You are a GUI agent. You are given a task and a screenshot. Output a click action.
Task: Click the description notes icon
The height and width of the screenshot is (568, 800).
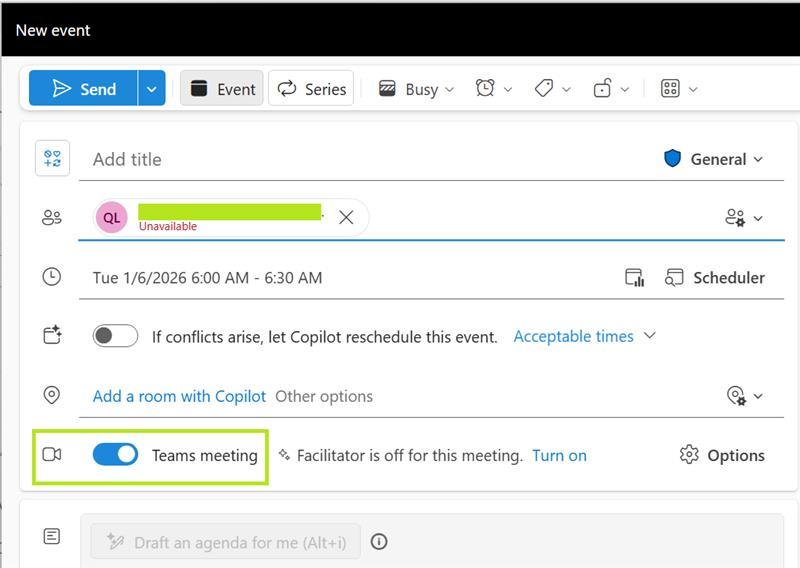click(x=52, y=536)
